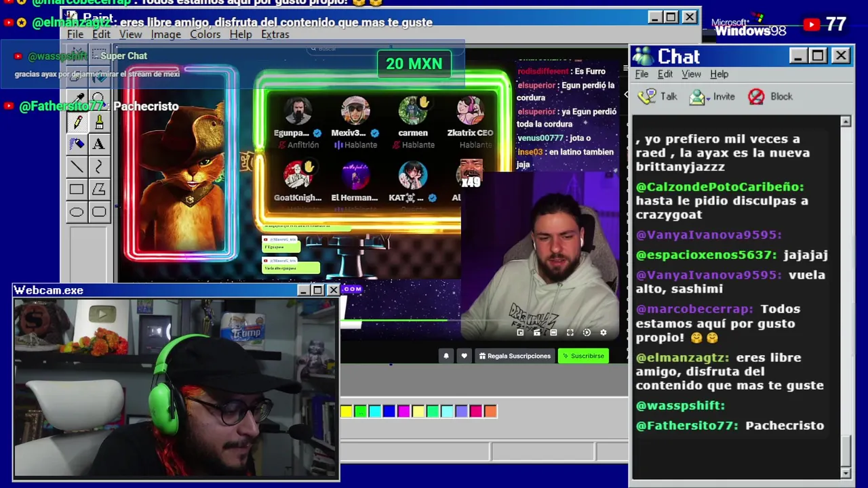Pick the yellow color swatch
This screenshot has width=868, height=488.
pyautogui.click(x=347, y=411)
